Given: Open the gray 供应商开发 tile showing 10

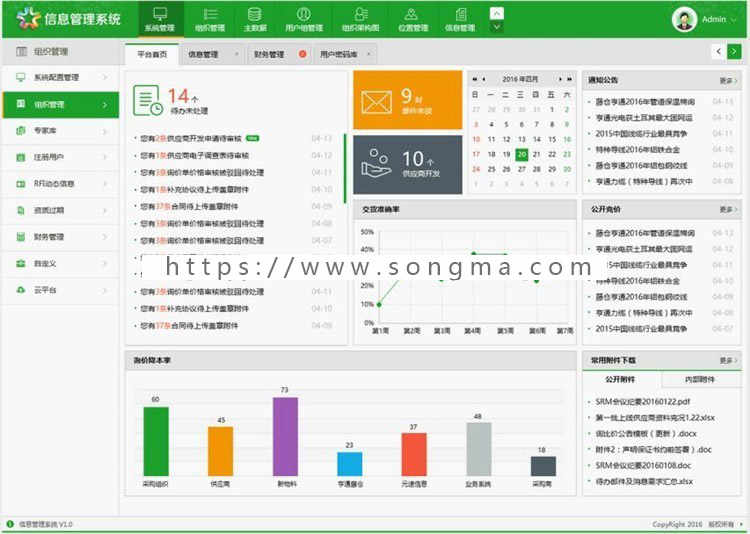Looking at the screenshot, I should 408,165.
